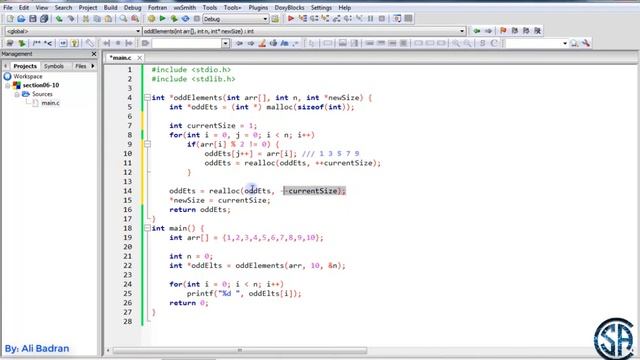Open the Plugins menu
Screen dimensions: 640x360
click(x=258, y=8)
